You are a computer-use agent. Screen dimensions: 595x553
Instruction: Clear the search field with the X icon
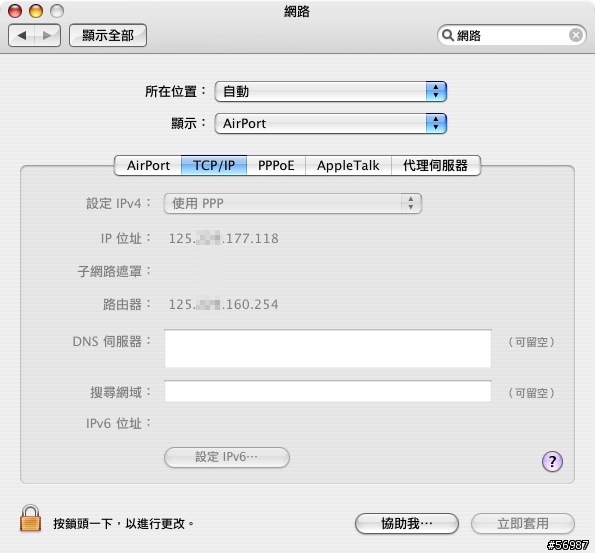(x=576, y=35)
